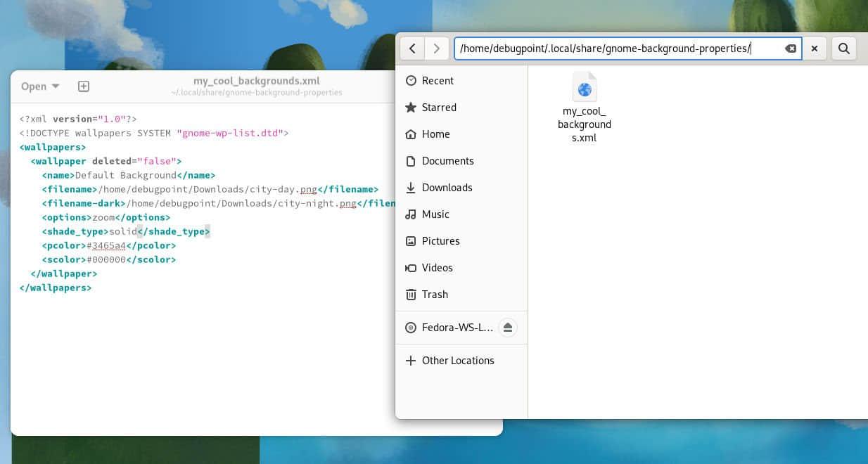
Task: Open the Downloads folder in sidebar
Action: pyautogui.click(x=447, y=188)
